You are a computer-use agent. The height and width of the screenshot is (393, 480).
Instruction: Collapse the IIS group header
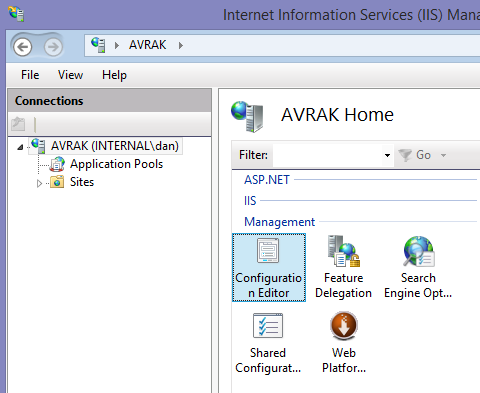pyautogui.click(x=250, y=201)
